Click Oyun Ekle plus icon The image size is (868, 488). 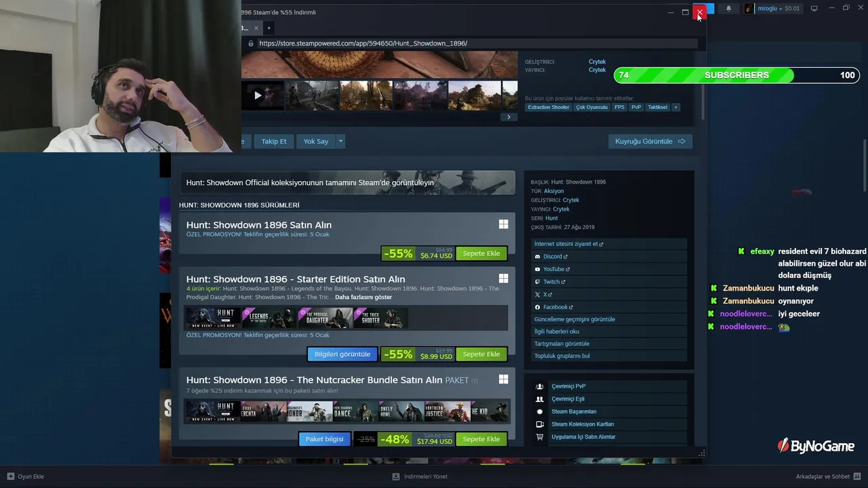click(x=10, y=476)
